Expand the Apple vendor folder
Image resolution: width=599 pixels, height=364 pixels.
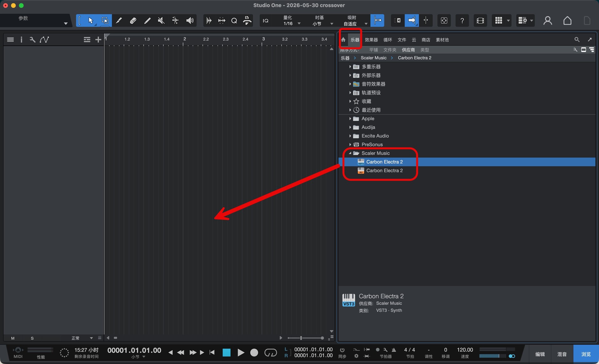point(350,119)
